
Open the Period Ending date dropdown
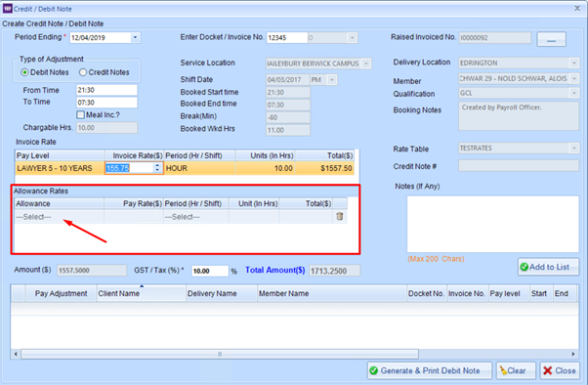pos(135,37)
